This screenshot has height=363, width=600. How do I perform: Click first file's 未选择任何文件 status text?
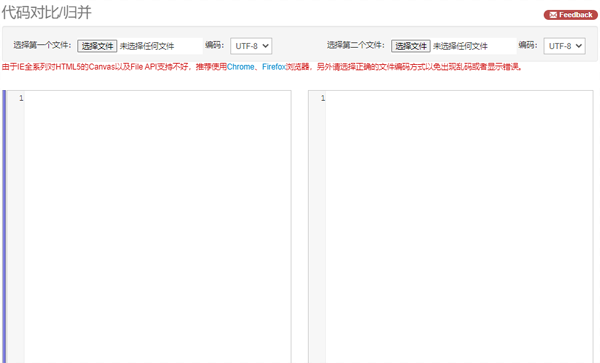click(147, 46)
